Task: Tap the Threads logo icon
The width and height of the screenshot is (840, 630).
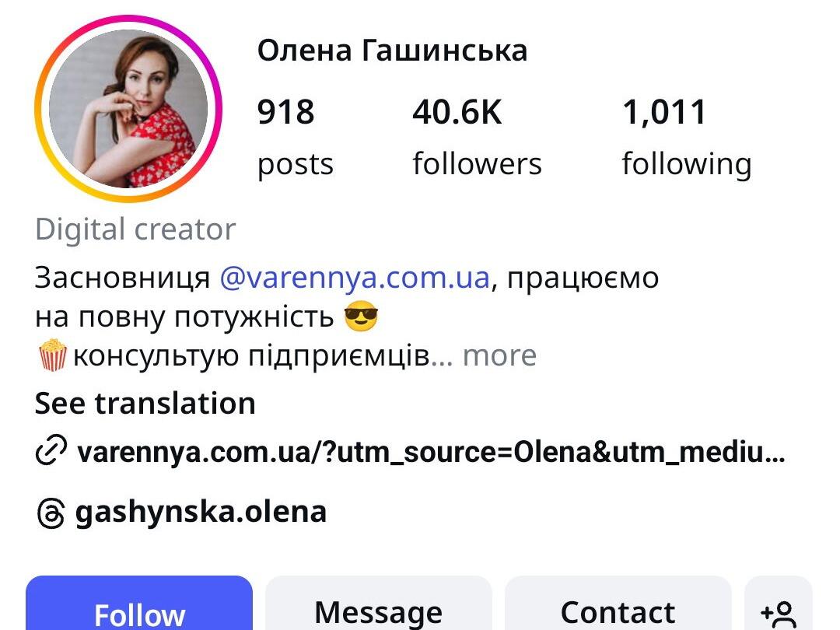Action: pos(51,513)
